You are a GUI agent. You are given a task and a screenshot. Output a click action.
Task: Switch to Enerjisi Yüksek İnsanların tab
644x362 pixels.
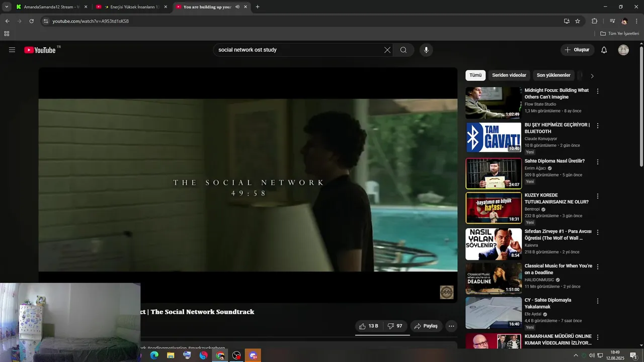coord(130,7)
